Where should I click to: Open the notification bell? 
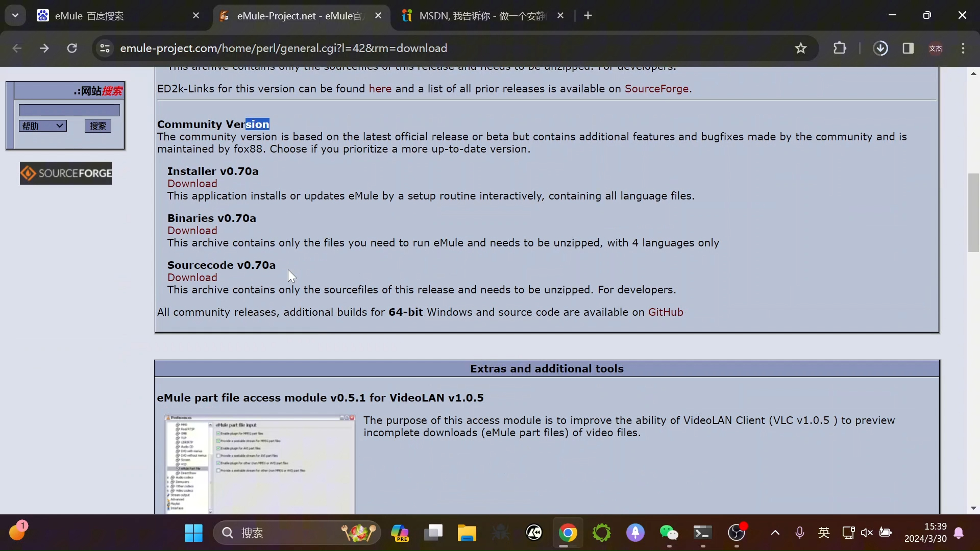[x=959, y=533]
